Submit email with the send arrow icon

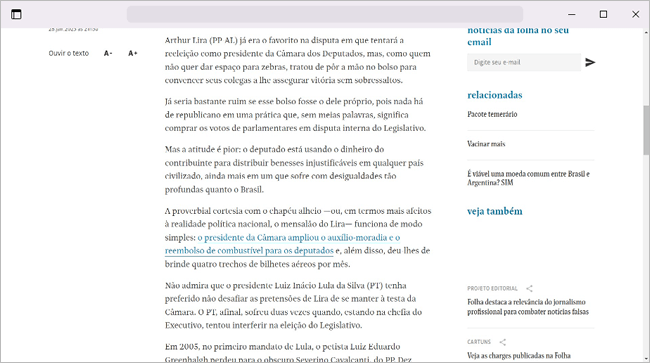coord(590,62)
